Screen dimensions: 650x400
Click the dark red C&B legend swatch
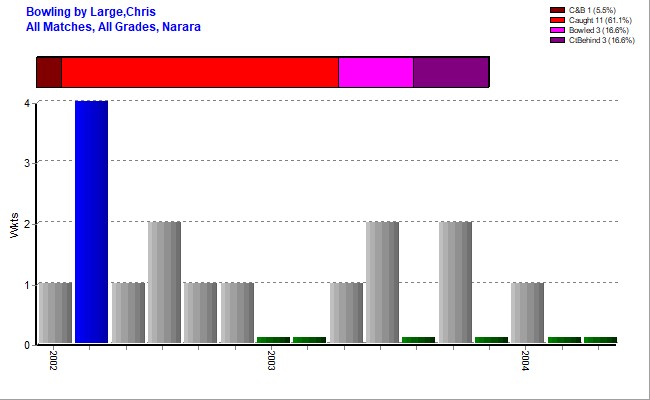click(x=557, y=10)
